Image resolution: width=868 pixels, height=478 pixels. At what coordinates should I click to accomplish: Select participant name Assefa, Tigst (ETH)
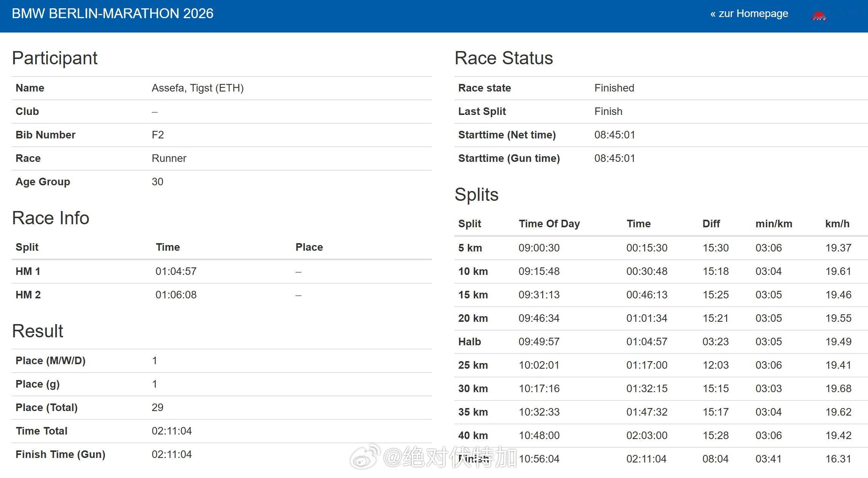point(198,88)
